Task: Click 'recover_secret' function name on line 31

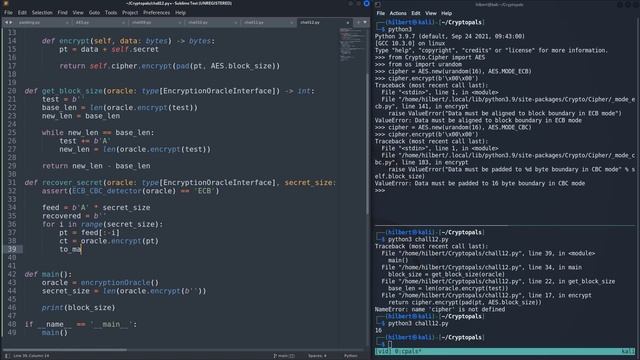Action: click(x=72, y=182)
